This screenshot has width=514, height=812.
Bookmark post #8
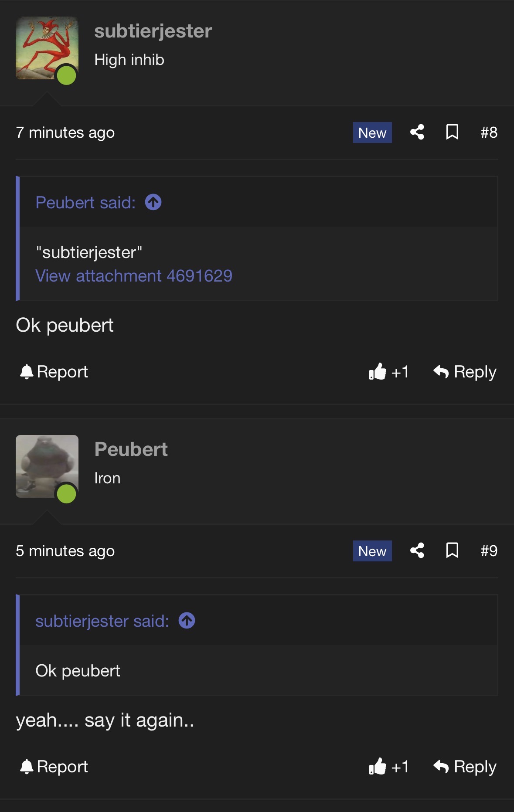[452, 132]
